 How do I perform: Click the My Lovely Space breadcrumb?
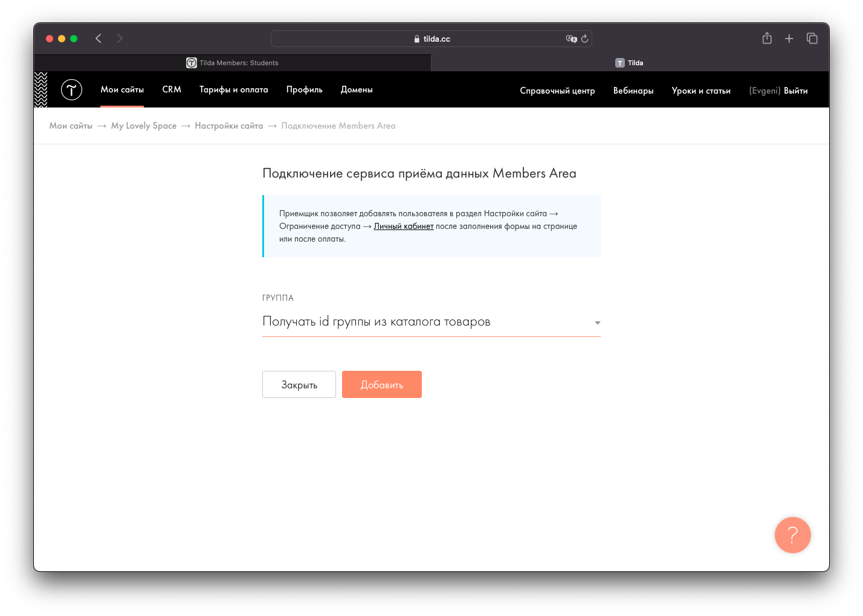pos(144,126)
